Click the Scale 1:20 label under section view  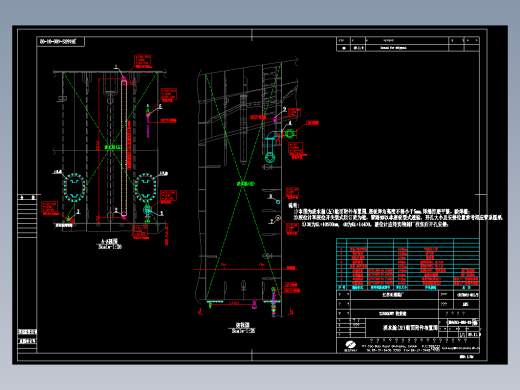point(110,247)
